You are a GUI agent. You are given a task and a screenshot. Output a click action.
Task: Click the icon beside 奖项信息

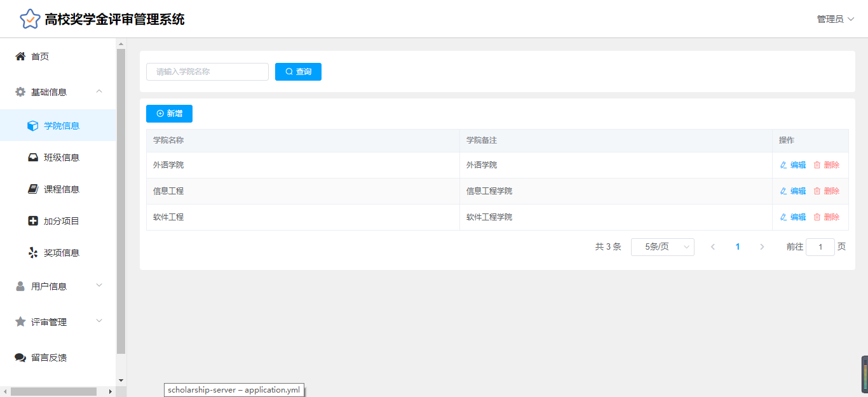point(33,253)
